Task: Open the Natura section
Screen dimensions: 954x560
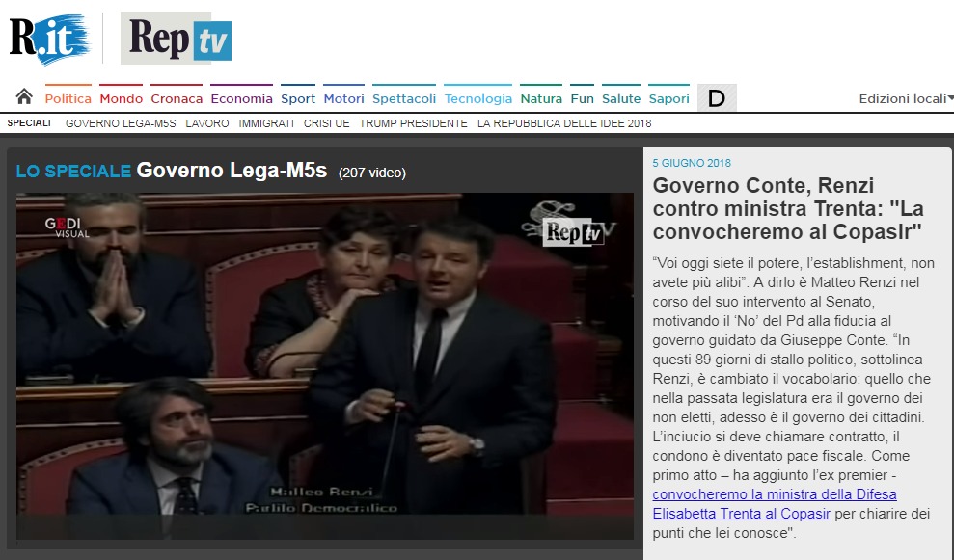Action: coord(541,98)
